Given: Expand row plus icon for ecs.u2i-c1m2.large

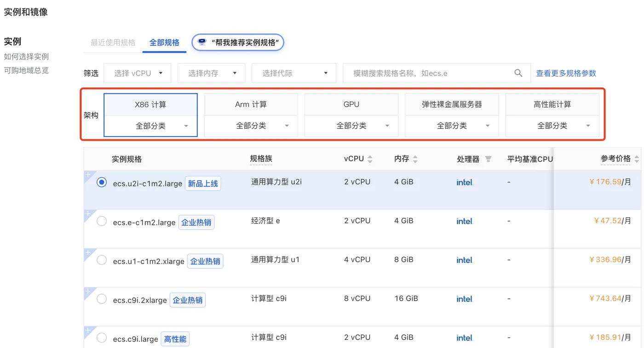Looking at the screenshot, I should [x=87, y=174].
